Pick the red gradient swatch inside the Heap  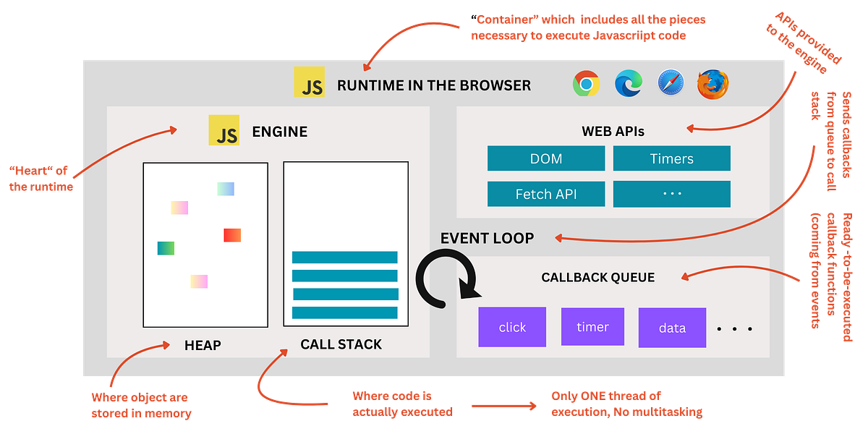point(231,234)
